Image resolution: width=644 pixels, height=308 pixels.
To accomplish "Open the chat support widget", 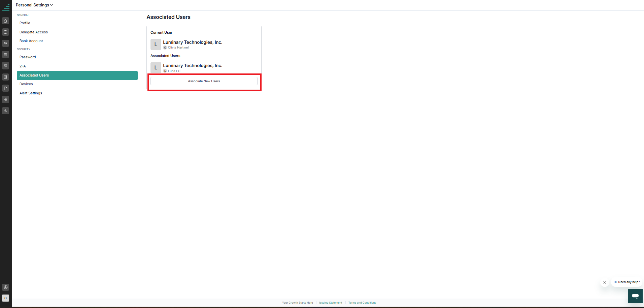I will click(x=635, y=296).
